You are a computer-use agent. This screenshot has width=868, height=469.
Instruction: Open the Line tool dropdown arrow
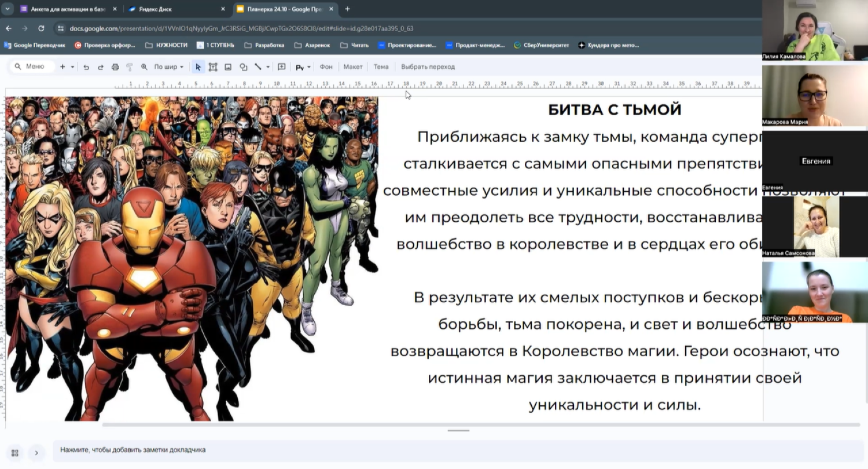[x=268, y=67]
